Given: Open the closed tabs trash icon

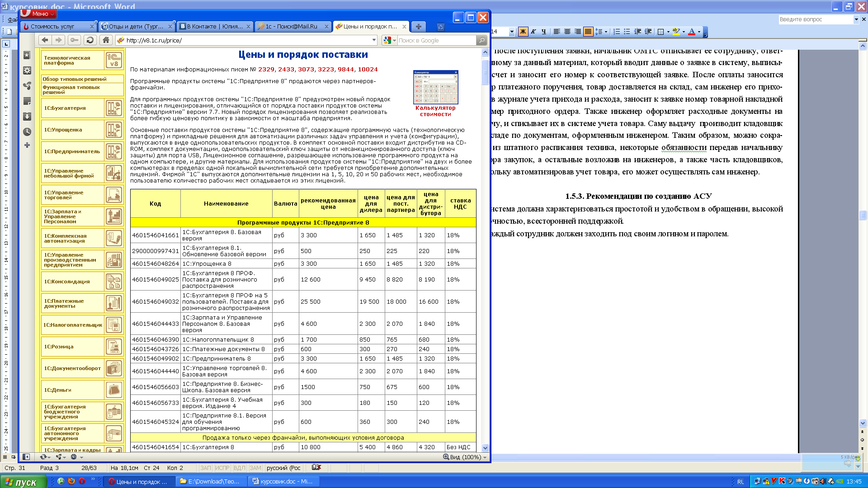Looking at the screenshot, I should pos(441,27).
